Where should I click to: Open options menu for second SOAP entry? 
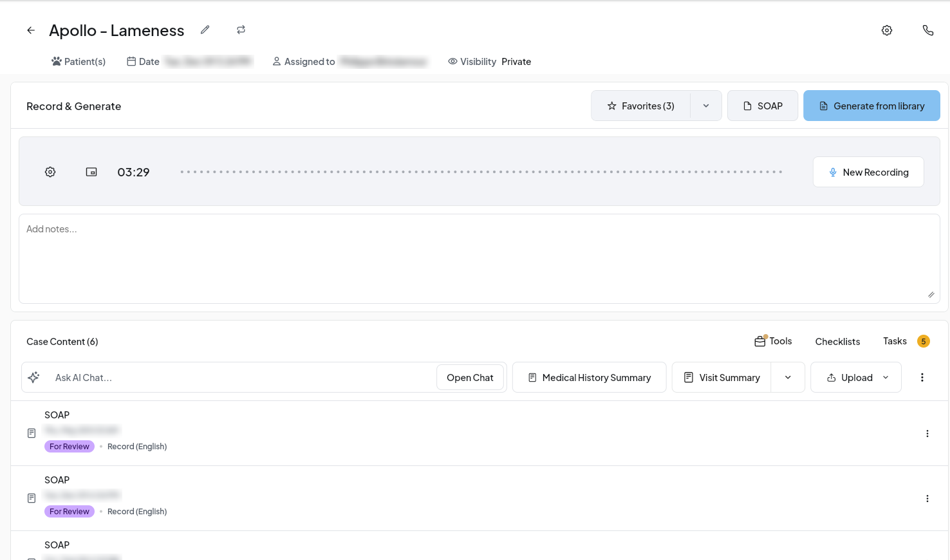tap(927, 499)
